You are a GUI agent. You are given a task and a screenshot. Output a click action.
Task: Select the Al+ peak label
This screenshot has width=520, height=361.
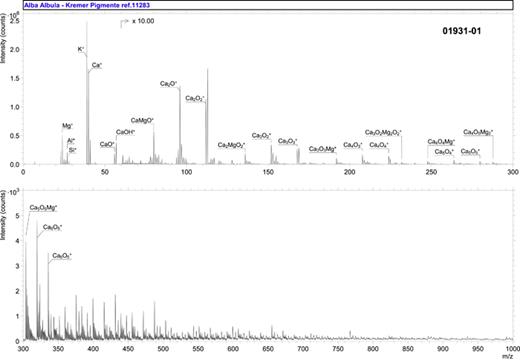pyautogui.click(x=71, y=141)
